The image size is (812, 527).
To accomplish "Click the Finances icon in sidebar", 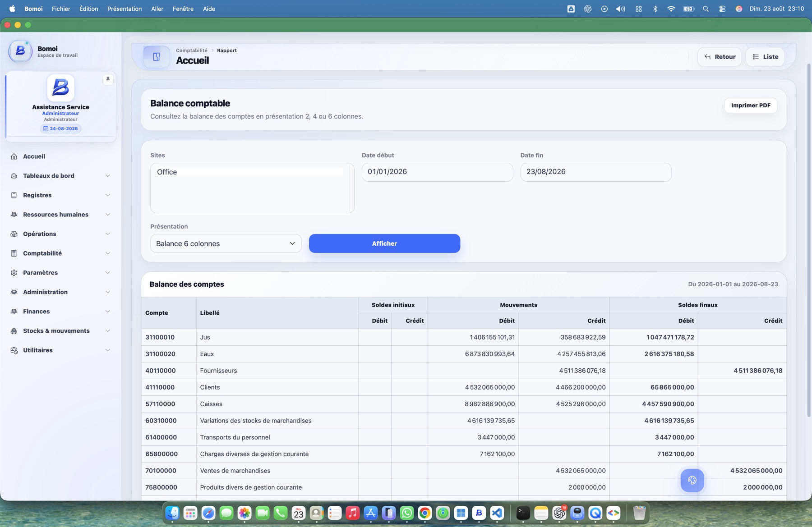I will pyautogui.click(x=14, y=312).
